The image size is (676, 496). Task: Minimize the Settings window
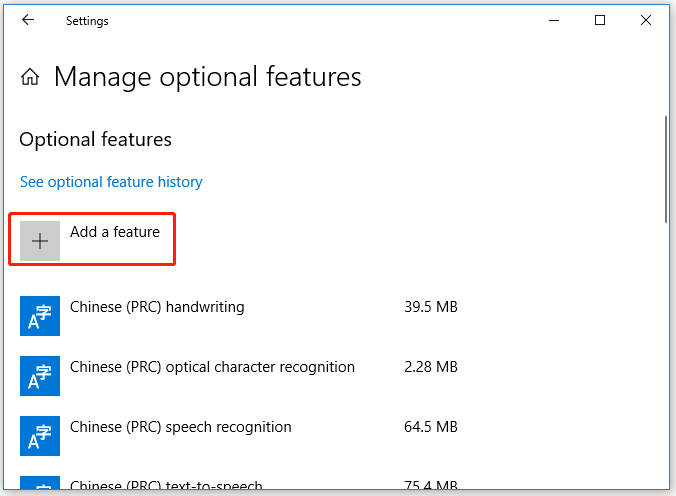tap(554, 20)
